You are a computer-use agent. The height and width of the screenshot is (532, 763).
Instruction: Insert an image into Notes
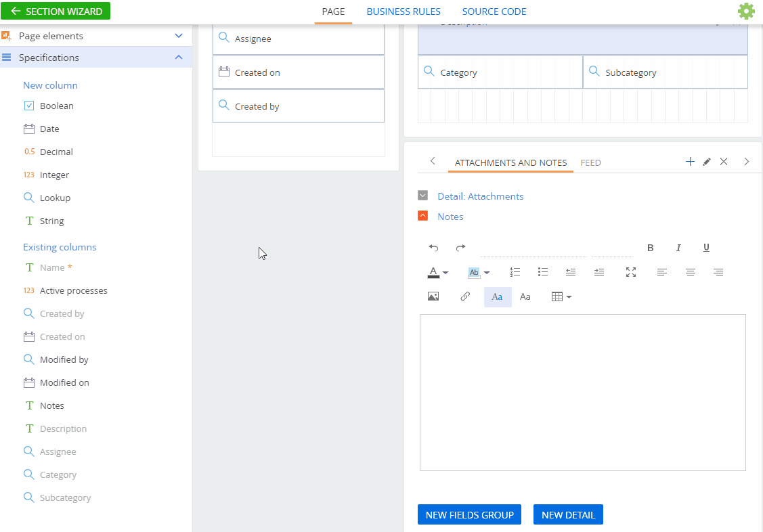(x=433, y=296)
